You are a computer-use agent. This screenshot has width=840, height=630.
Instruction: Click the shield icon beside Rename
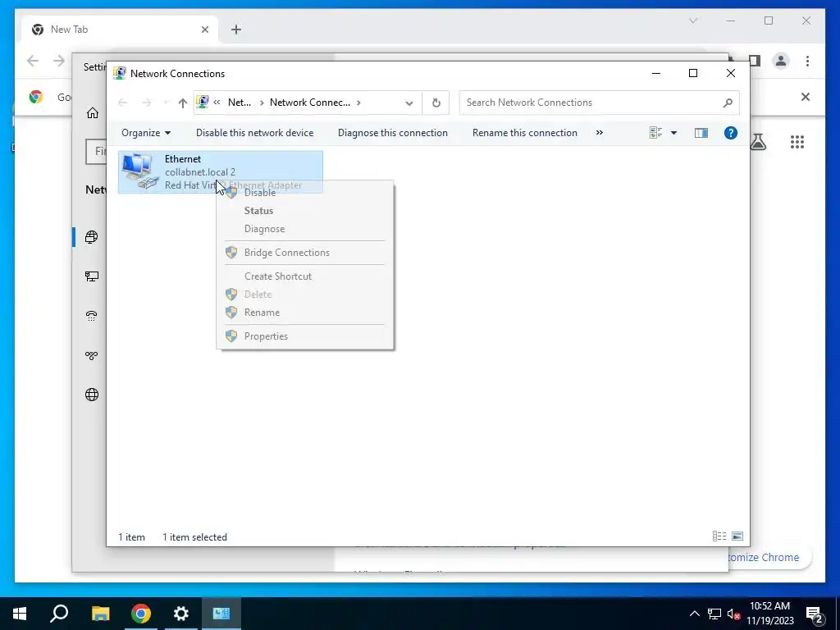click(x=231, y=313)
